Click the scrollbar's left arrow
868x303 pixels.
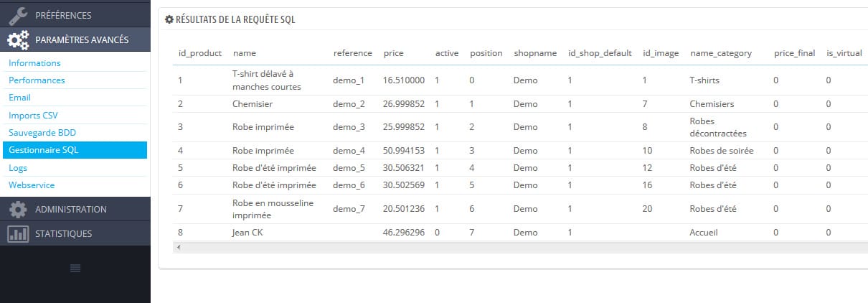pos(178,247)
